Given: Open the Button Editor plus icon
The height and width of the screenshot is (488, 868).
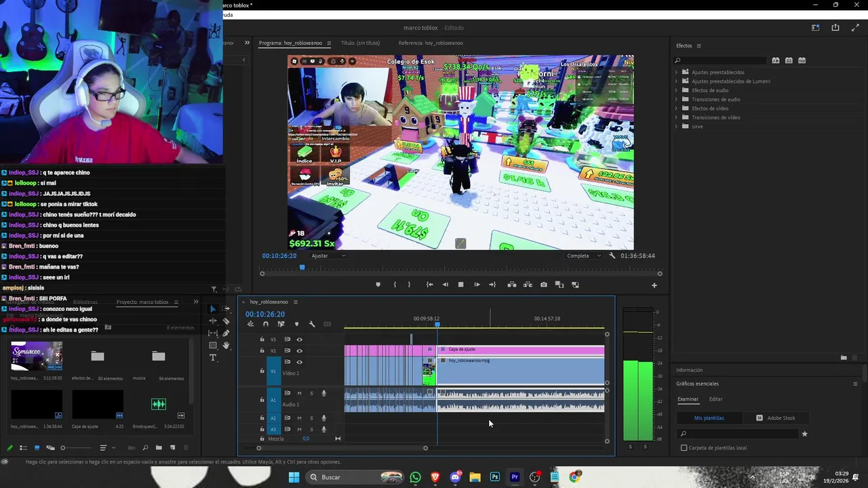Looking at the screenshot, I should 654,285.
